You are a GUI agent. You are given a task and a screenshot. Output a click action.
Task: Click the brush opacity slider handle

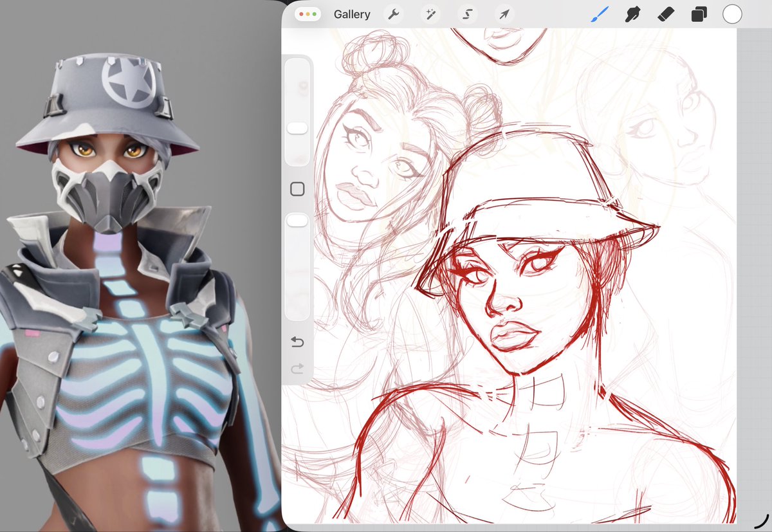tap(297, 221)
